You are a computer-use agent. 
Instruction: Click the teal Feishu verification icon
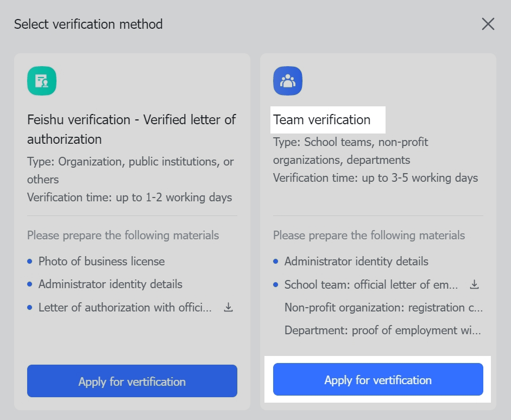42,80
